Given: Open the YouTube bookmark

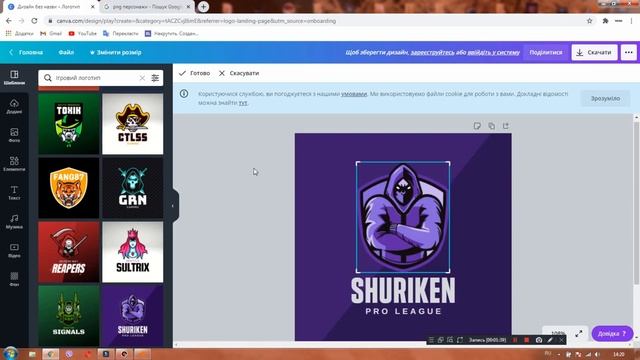Looking at the screenshot, I should [x=83, y=33].
